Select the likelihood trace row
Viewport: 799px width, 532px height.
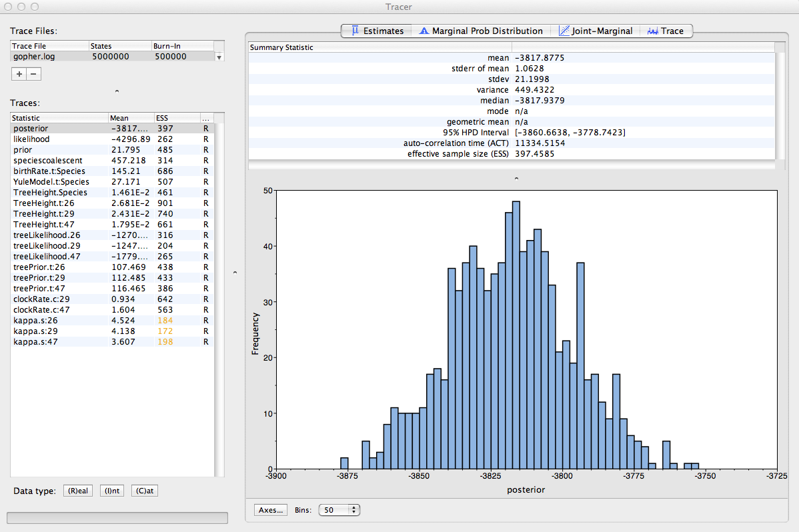[31, 139]
